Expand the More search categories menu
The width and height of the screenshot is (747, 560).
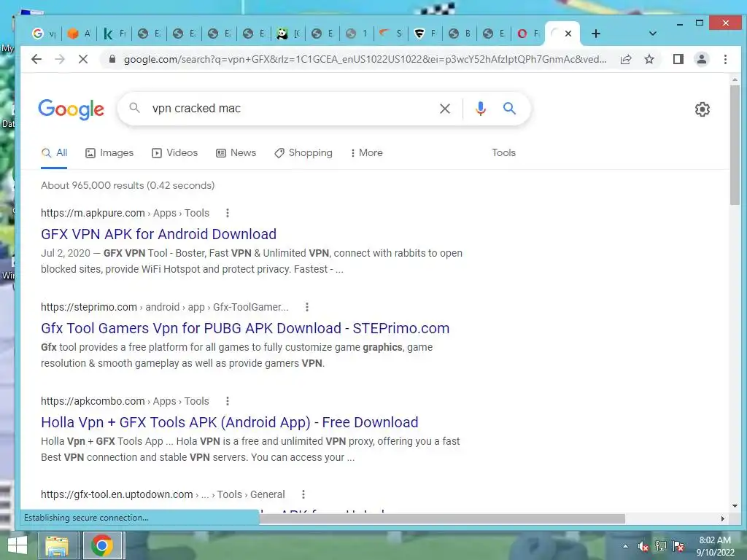pos(366,153)
